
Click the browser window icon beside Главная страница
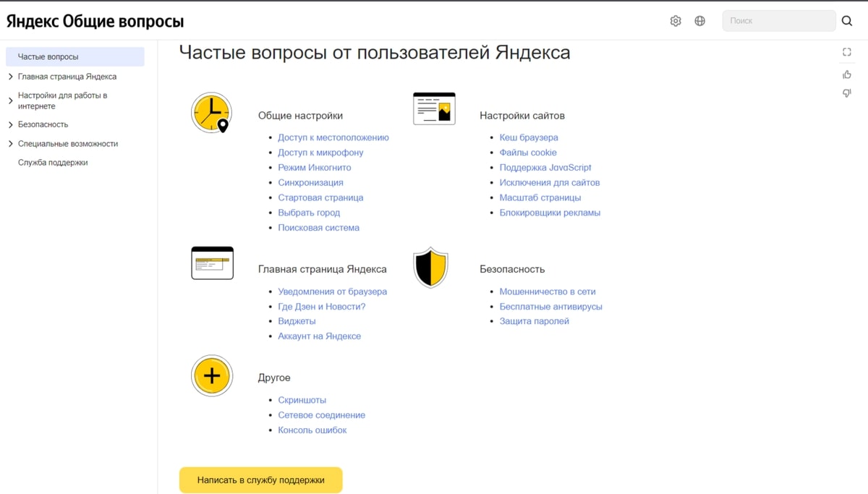212,263
